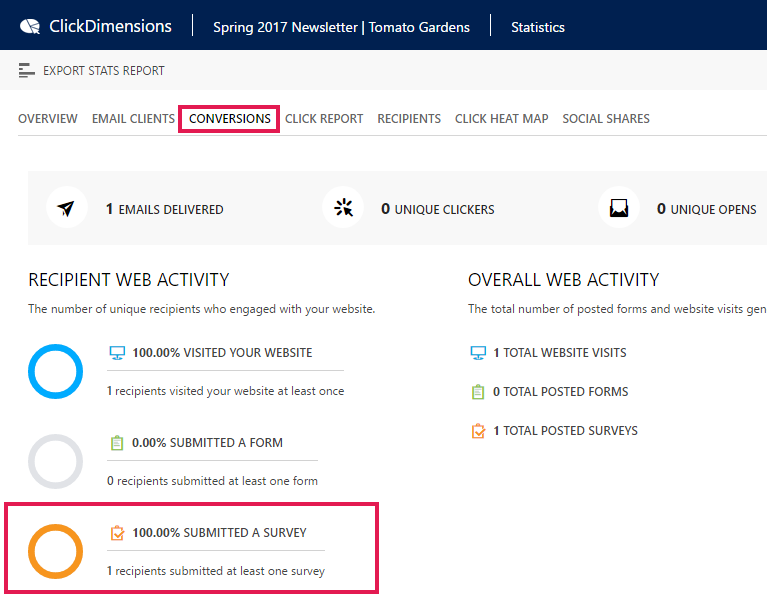The width and height of the screenshot is (767, 597).
Task: Click 100.00% Submitted A Survey heading
Action: (219, 533)
